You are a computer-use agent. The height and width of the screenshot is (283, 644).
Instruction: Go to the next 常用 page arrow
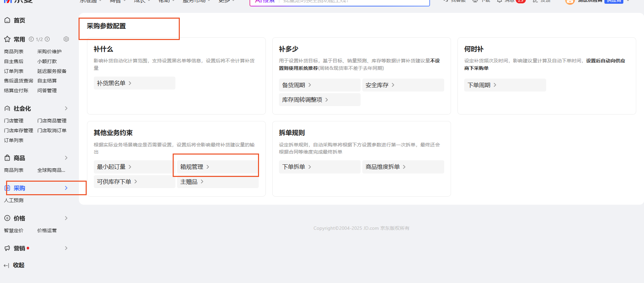click(47, 39)
